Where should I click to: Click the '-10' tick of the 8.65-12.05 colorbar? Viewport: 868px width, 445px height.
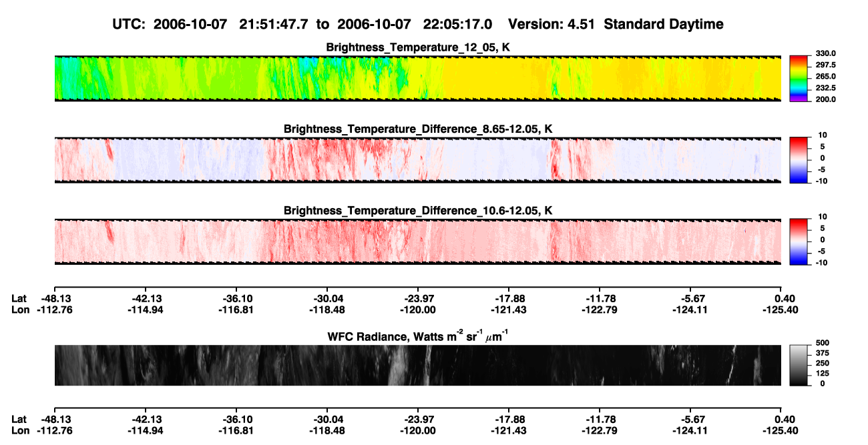[821, 181]
